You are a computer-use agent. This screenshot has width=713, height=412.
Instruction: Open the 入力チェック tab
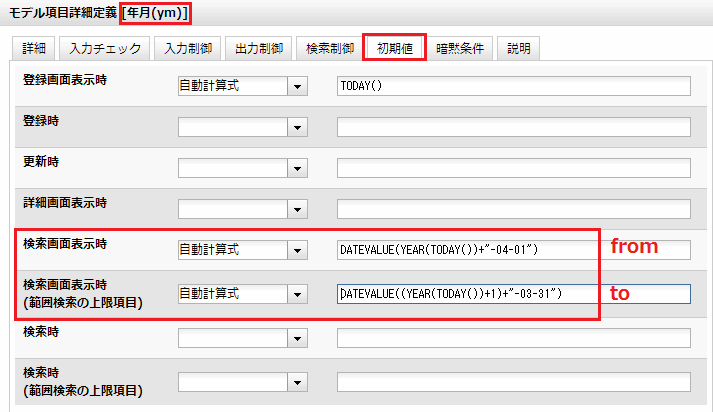coord(105,48)
